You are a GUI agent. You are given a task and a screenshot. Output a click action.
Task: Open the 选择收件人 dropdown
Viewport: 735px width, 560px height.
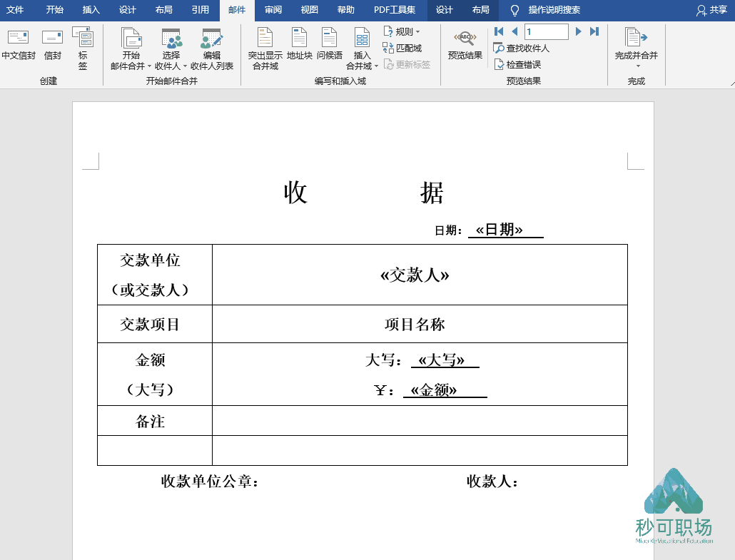pos(171,49)
